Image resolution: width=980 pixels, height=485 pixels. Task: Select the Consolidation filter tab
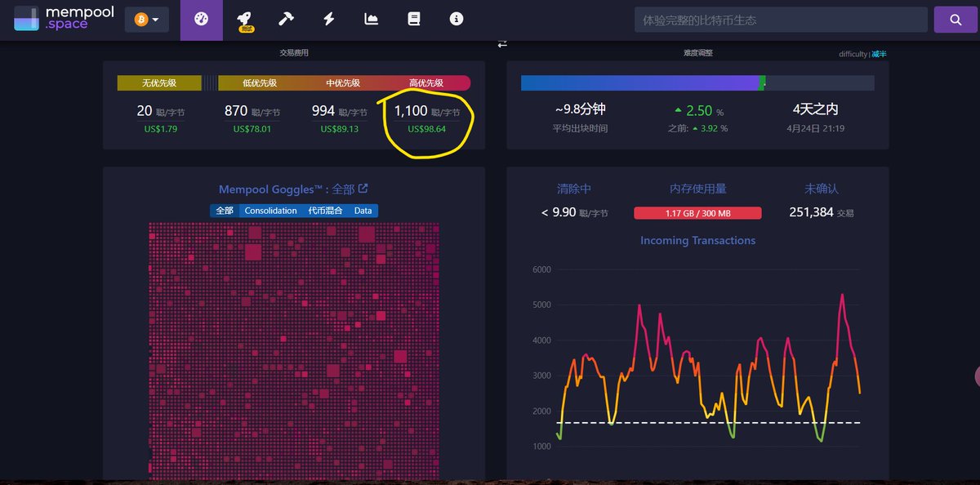[x=271, y=211]
